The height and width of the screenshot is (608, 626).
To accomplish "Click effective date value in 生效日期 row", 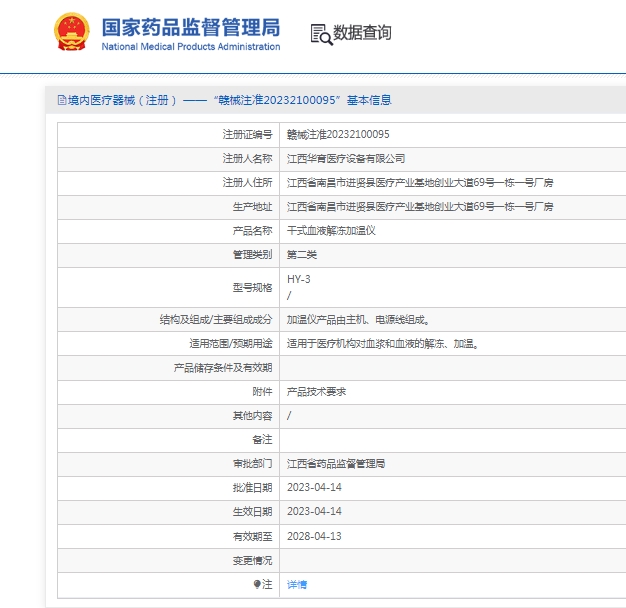I will click(314, 511).
